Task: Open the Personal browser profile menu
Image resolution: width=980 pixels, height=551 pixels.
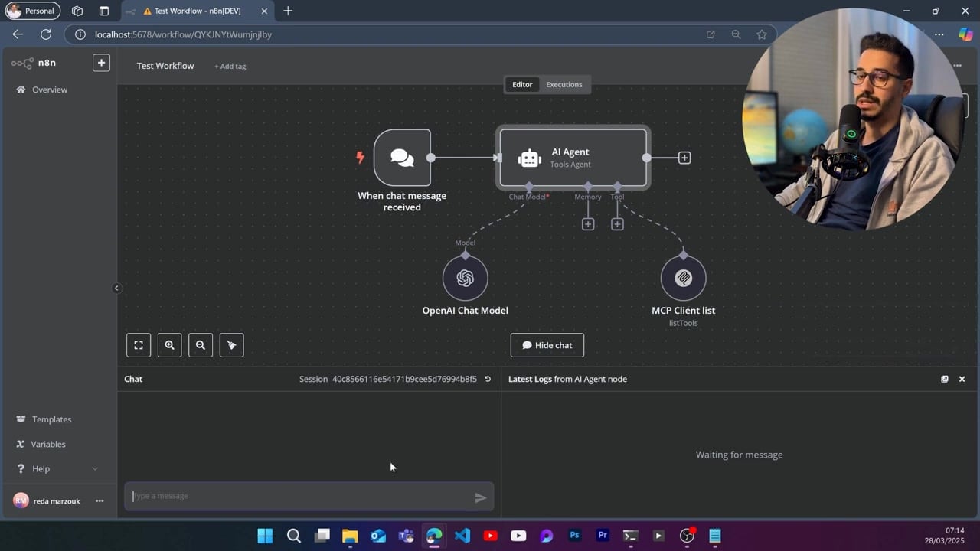Action: (33, 11)
